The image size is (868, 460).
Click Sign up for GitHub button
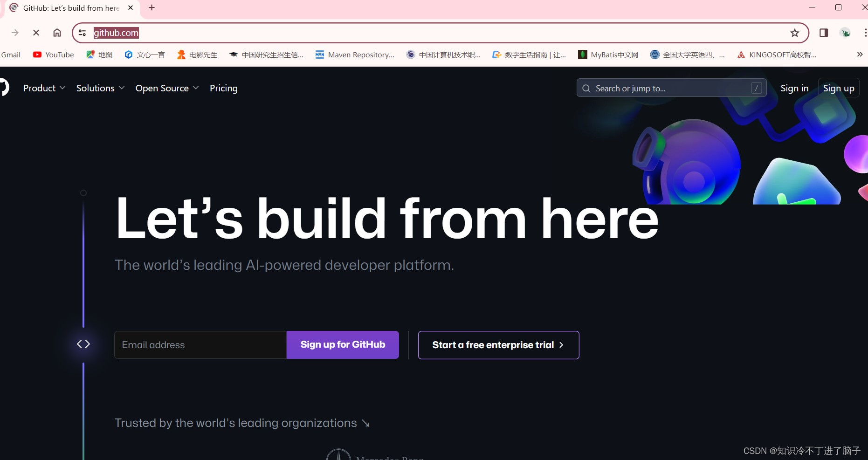(x=343, y=345)
